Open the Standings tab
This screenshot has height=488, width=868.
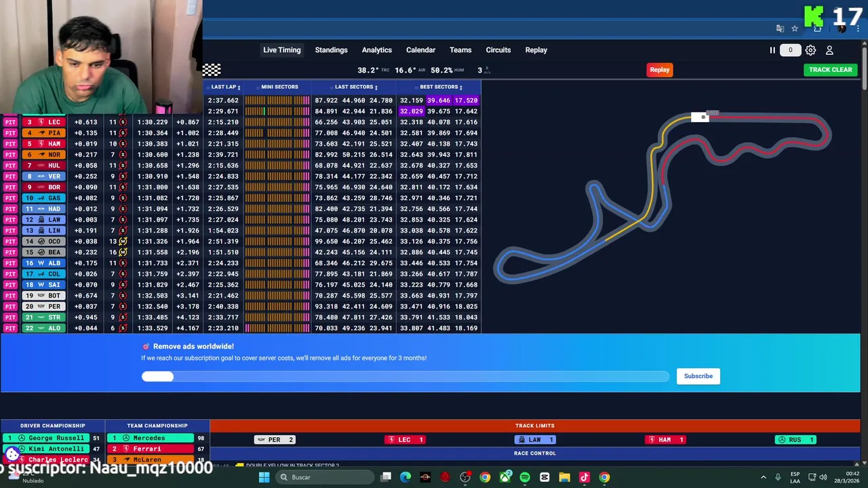click(331, 50)
